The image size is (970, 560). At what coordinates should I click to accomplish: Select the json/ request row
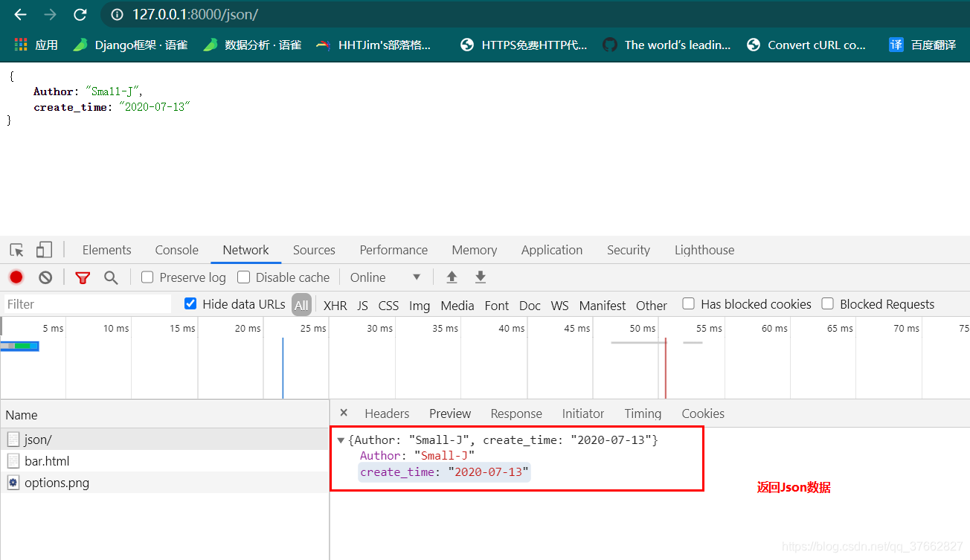(x=164, y=440)
